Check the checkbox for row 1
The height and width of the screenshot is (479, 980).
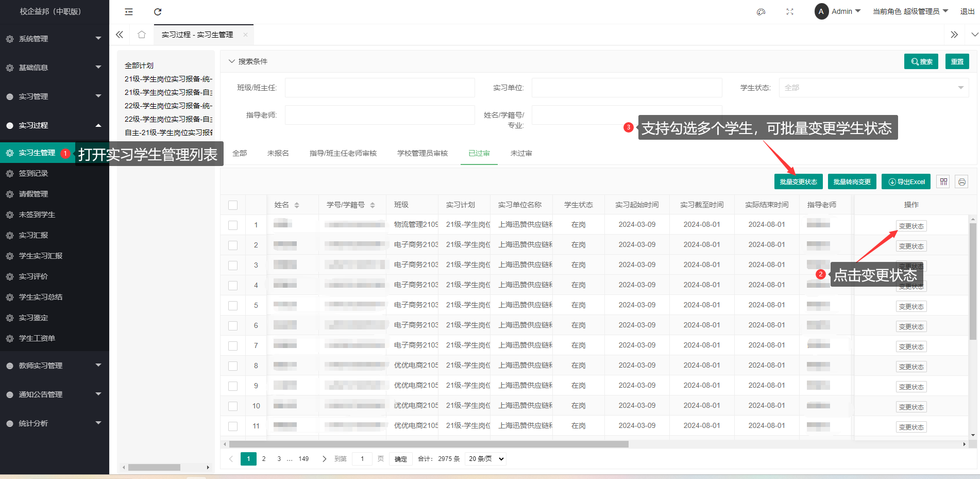click(x=233, y=225)
